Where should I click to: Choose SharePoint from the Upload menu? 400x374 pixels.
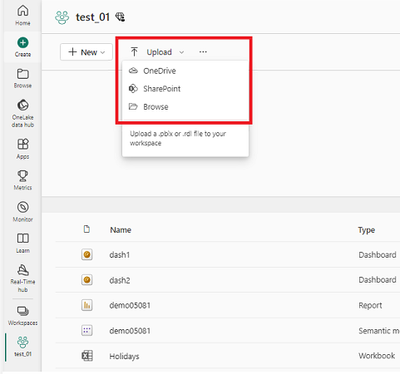pyautogui.click(x=162, y=89)
